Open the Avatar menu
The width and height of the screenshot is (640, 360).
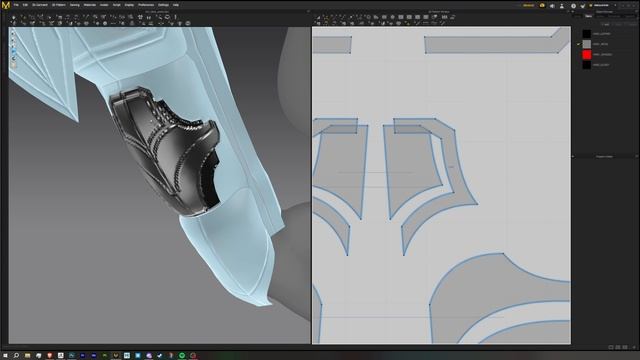click(104, 5)
